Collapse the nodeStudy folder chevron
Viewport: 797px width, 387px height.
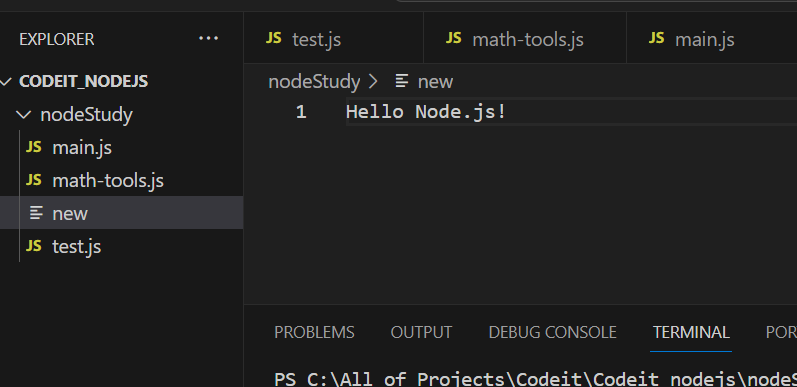point(23,114)
